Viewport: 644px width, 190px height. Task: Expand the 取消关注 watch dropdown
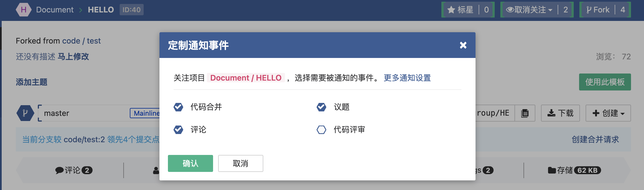click(x=529, y=10)
